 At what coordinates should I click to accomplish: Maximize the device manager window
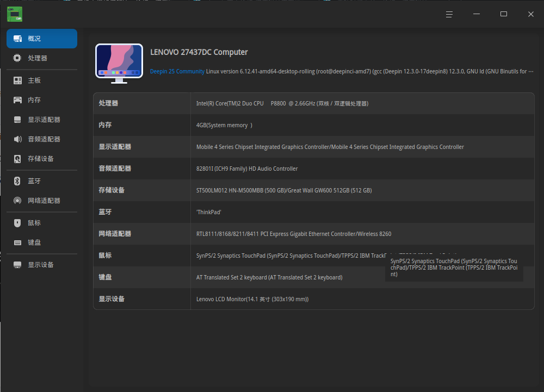[x=503, y=14]
